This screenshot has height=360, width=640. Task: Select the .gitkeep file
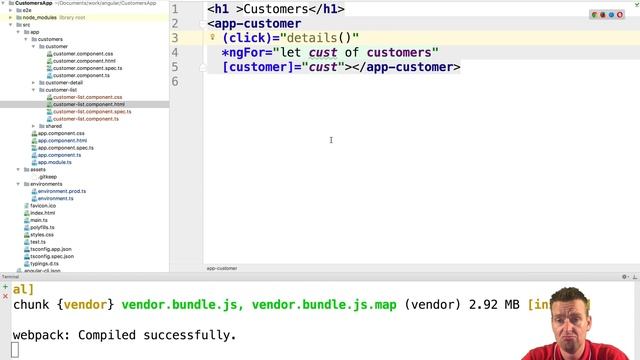pos(47,177)
